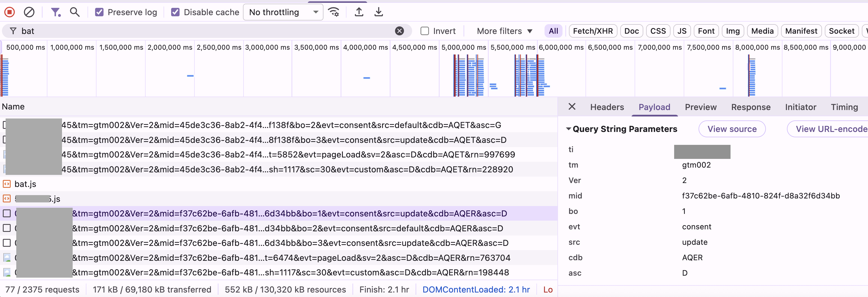Open the network search
Viewport: 868px width, 297px height.
(74, 12)
